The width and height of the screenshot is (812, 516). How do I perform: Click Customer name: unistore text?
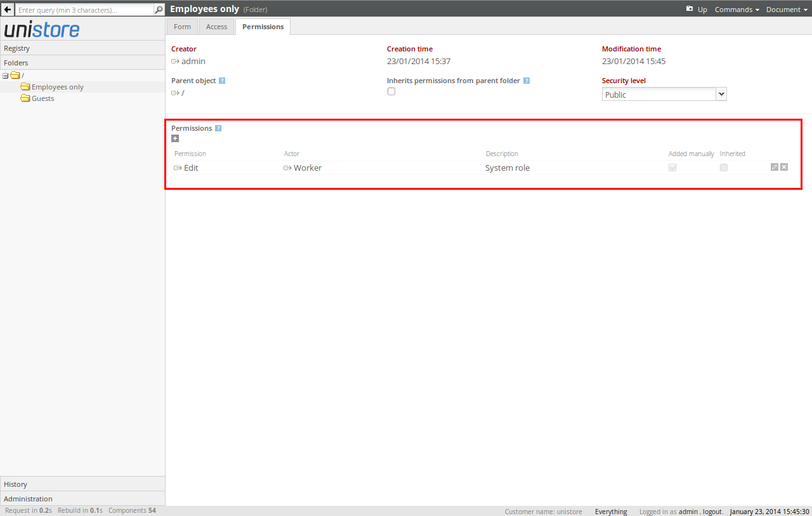pyautogui.click(x=544, y=512)
